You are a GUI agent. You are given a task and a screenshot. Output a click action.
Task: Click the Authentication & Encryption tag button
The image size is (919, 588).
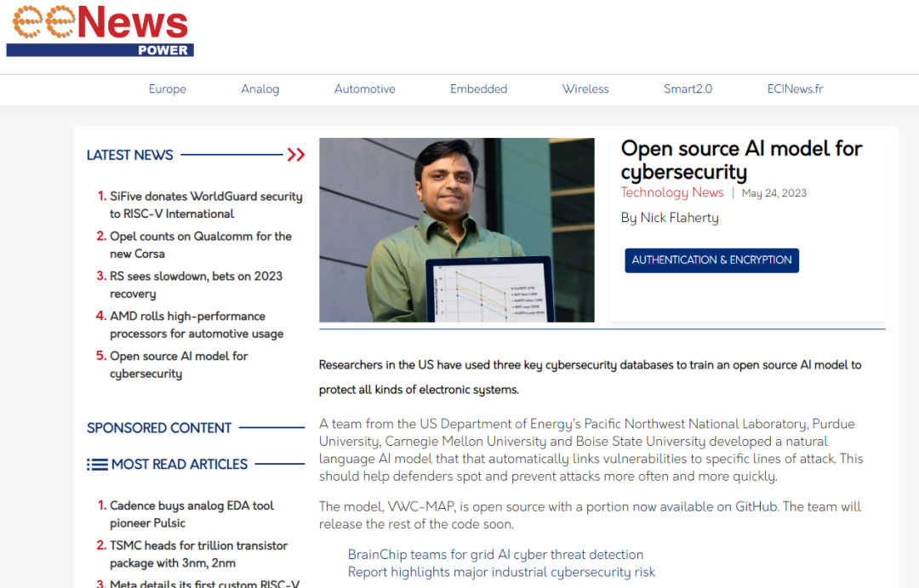[711, 260]
